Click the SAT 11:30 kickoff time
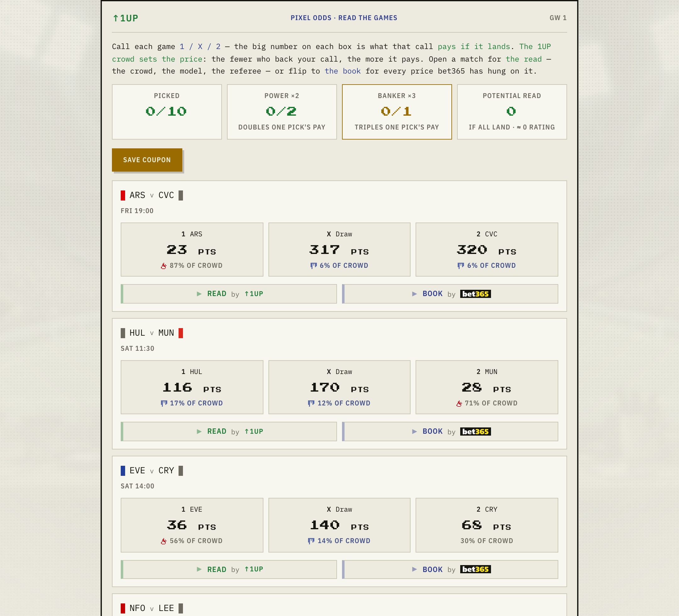 pos(137,349)
